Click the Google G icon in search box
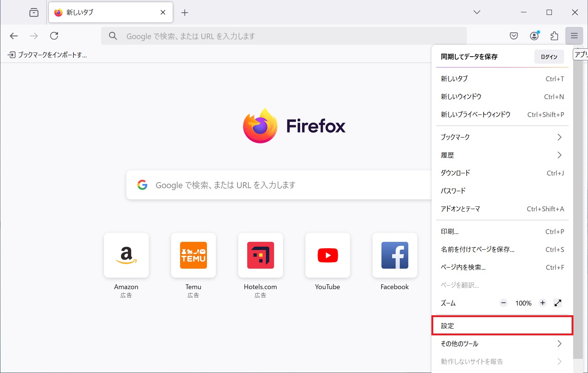Screen dimensions: 588x373 point(142,185)
